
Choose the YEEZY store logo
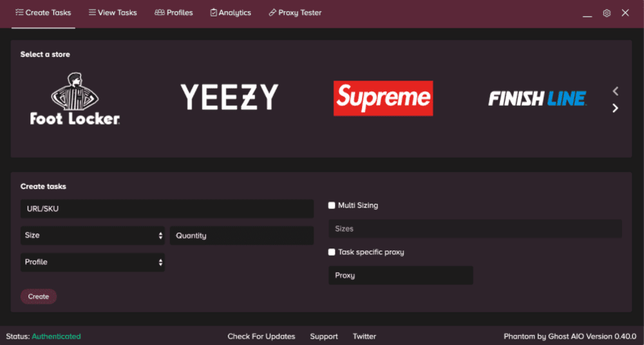pyautogui.click(x=230, y=97)
